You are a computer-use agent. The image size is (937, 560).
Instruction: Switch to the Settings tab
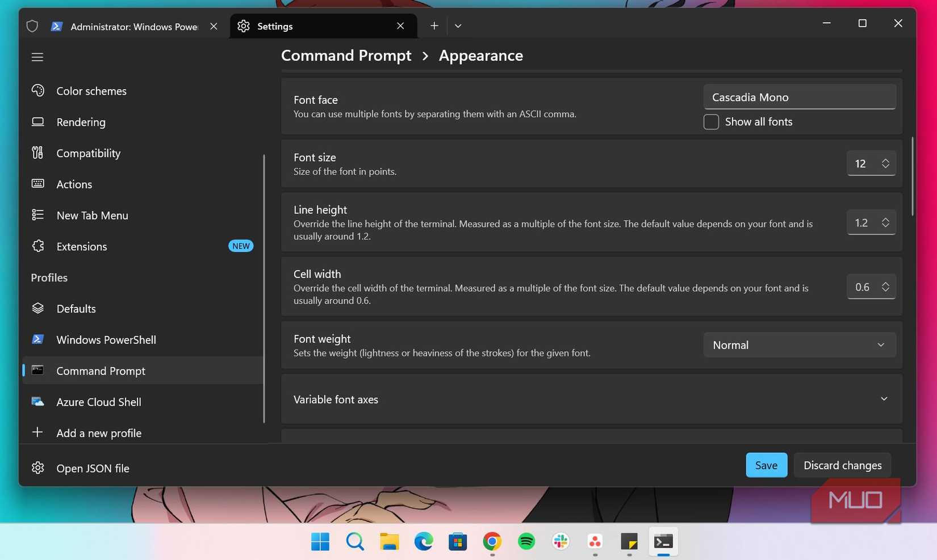324,26
